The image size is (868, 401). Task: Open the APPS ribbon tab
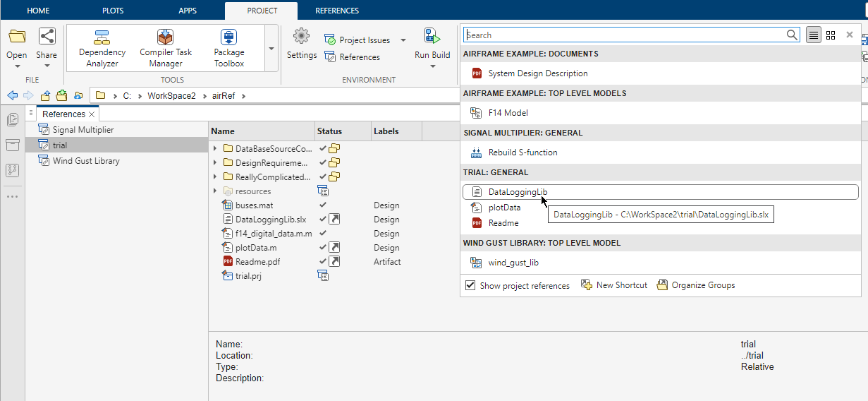coord(188,11)
